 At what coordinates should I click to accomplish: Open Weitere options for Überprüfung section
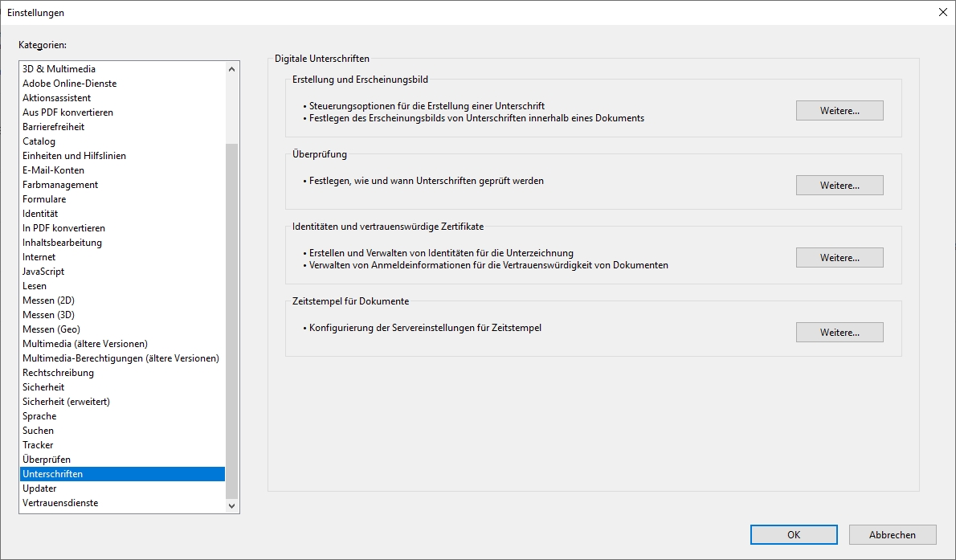coord(840,186)
